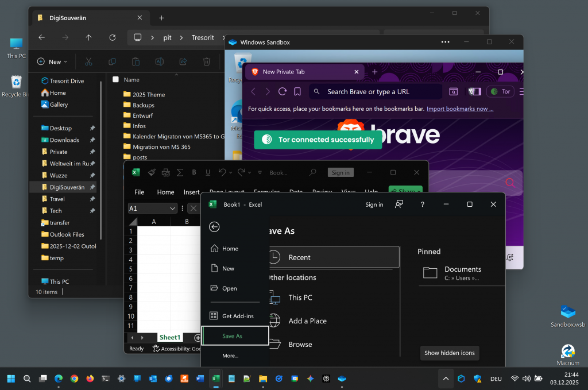Bookmark the page in Brave toolbar
Image resolution: width=588 pixels, height=390 pixels.
point(297,91)
